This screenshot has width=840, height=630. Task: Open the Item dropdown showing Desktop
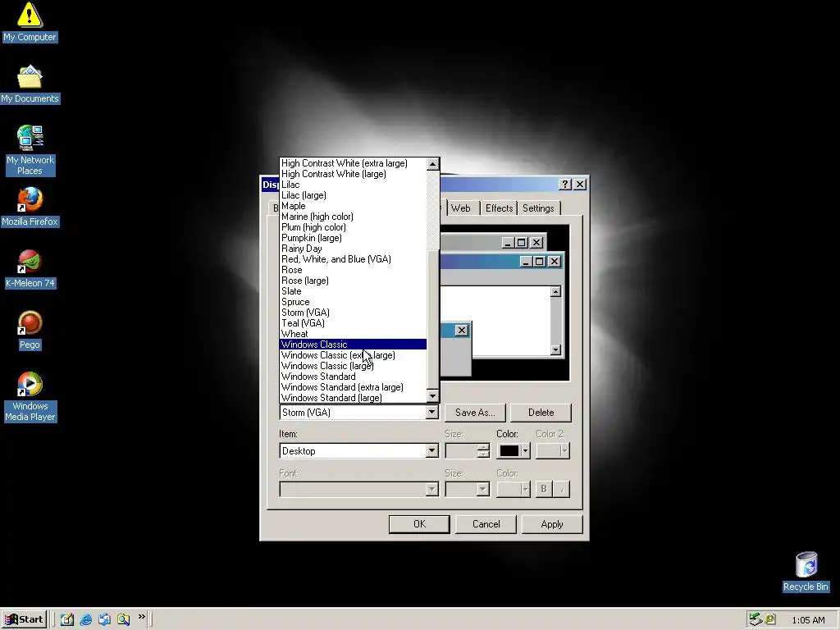click(x=431, y=450)
